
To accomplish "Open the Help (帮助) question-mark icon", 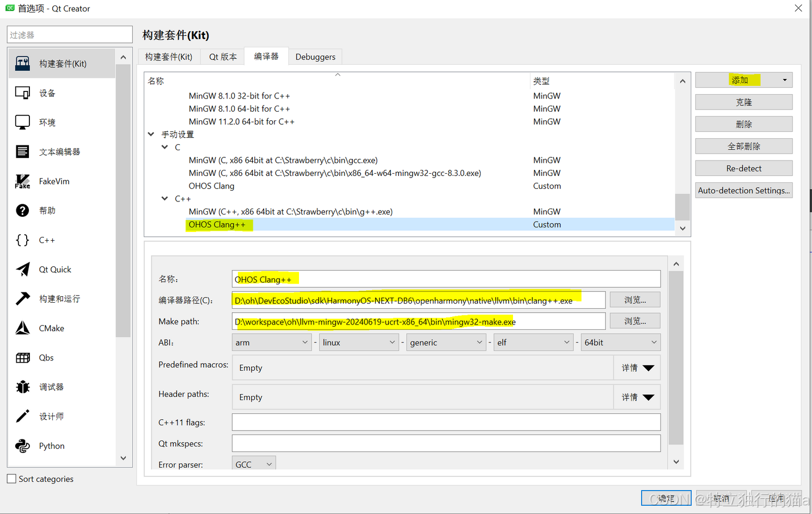I will coord(22,210).
